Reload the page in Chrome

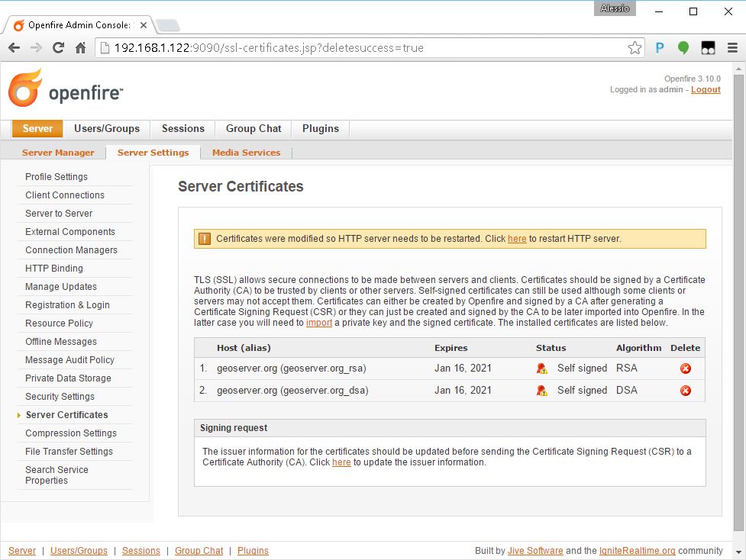coord(58,48)
